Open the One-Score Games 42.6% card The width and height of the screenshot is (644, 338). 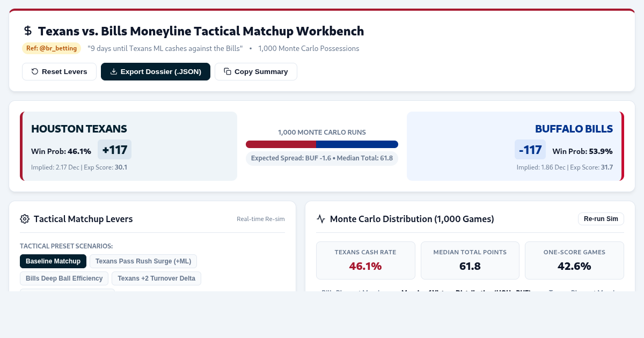tap(574, 260)
